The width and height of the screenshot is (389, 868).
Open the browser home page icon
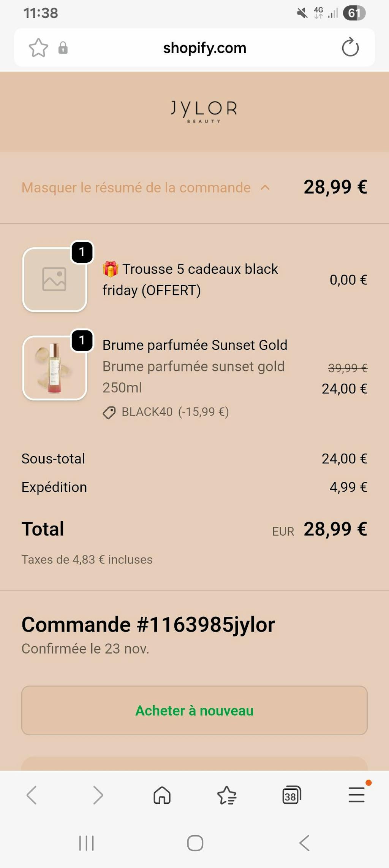(x=162, y=795)
